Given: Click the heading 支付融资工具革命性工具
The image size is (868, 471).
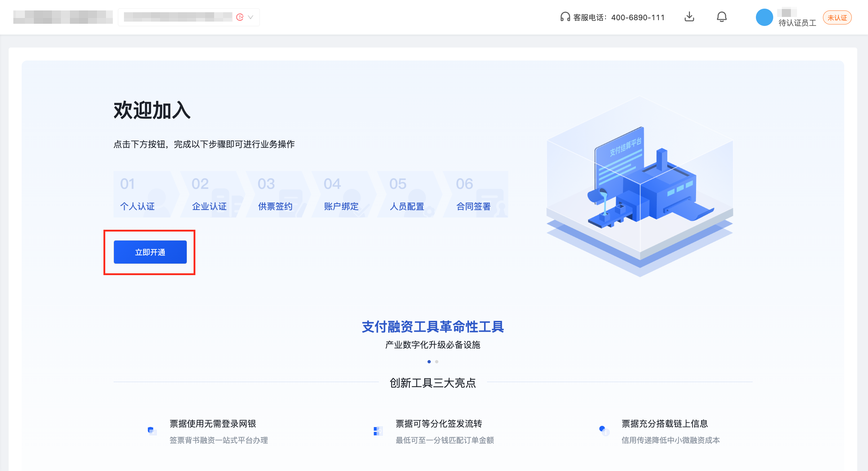Looking at the screenshot, I should point(433,327).
